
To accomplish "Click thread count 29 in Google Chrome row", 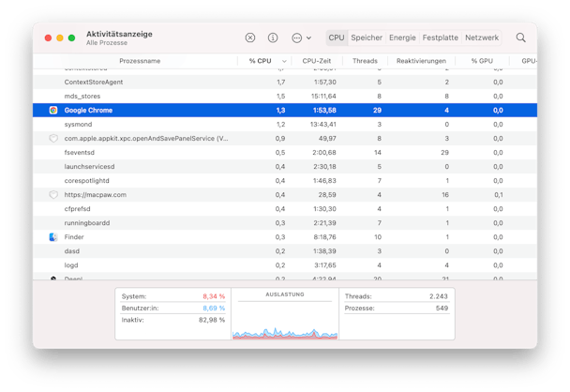I will (x=377, y=110).
